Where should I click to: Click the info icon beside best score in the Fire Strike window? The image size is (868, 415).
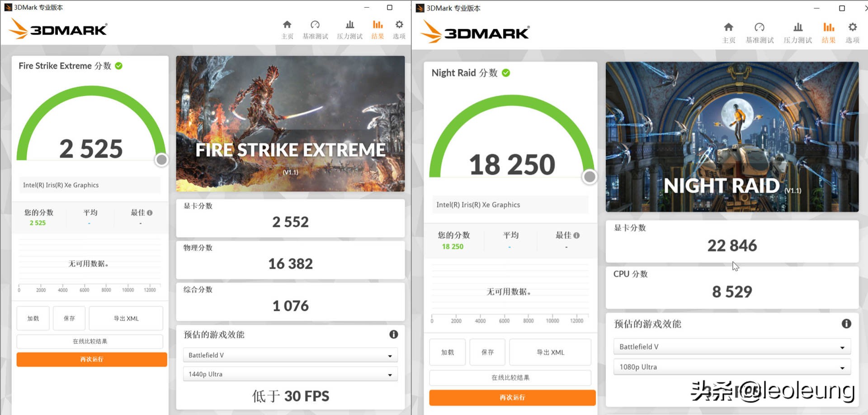pyautogui.click(x=150, y=213)
